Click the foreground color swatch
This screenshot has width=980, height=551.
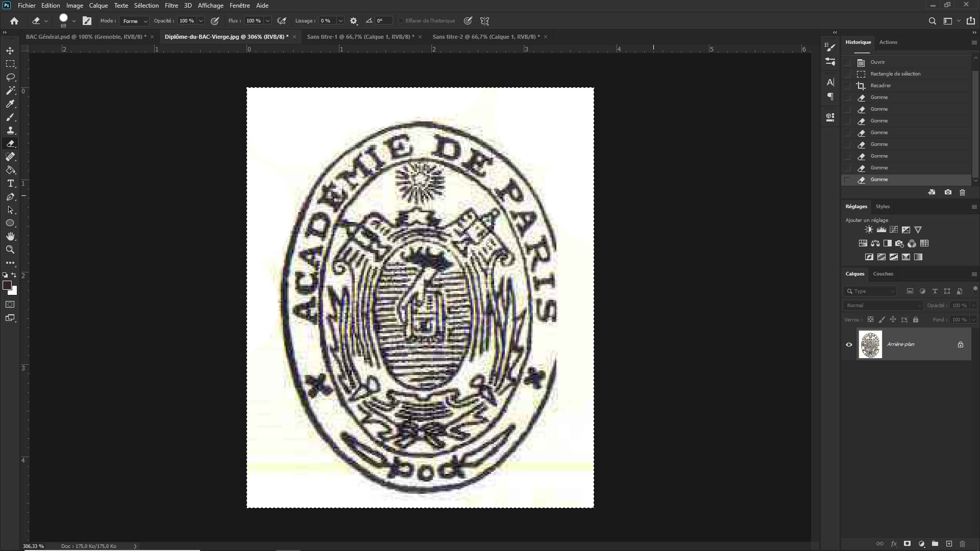pos(7,285)
